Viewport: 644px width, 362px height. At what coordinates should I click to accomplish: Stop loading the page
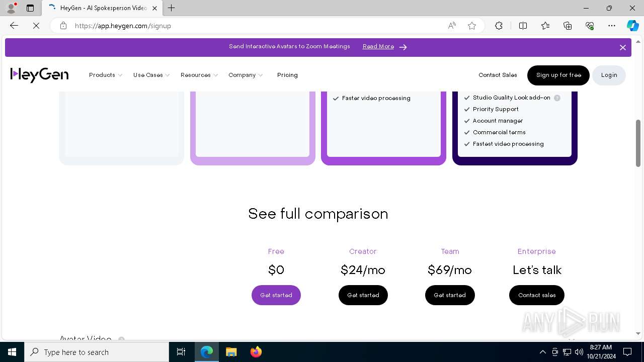[36, 26]
